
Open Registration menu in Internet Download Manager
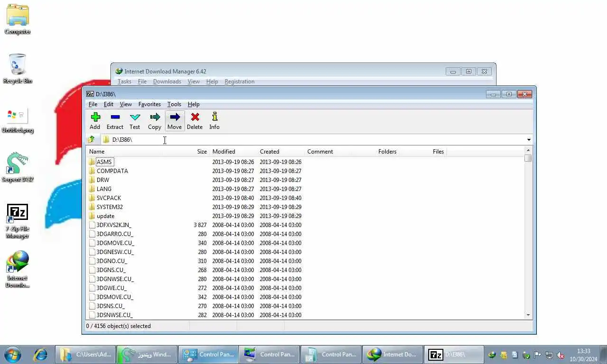point(239,82)
